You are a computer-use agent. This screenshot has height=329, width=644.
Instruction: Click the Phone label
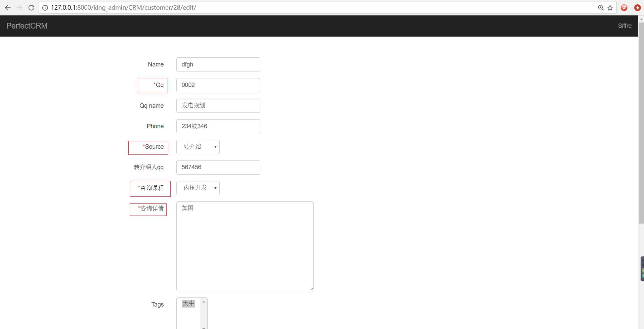(155, 126)
